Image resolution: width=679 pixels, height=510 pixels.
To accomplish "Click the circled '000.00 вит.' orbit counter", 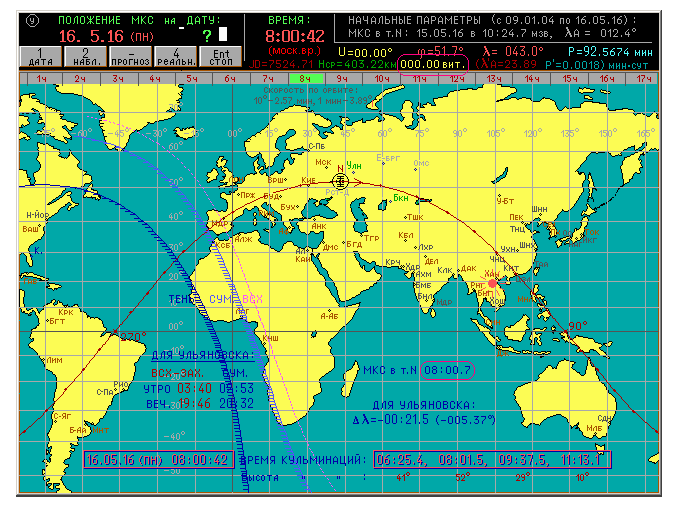I will pos(433,65).
